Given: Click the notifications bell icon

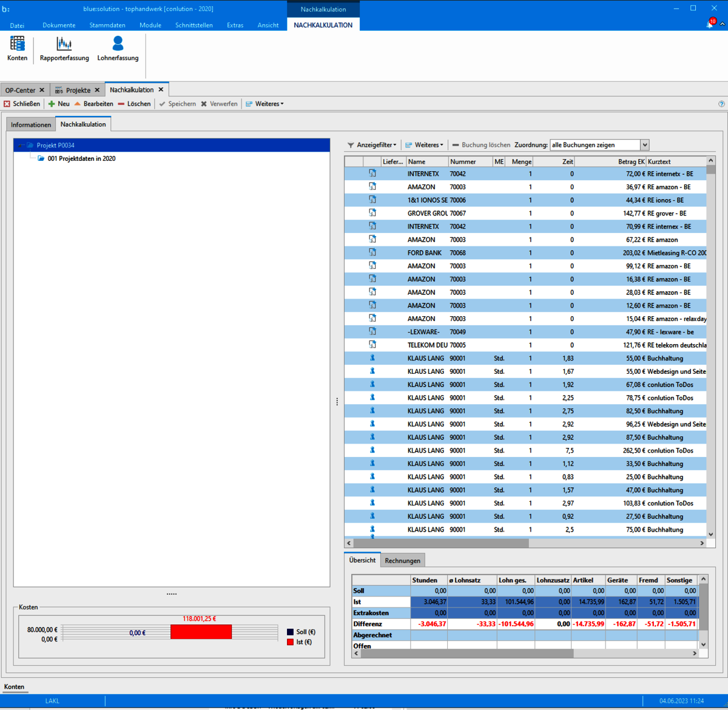Looking at the screenshot, I should pyautogui.click(x=709, y=24).
